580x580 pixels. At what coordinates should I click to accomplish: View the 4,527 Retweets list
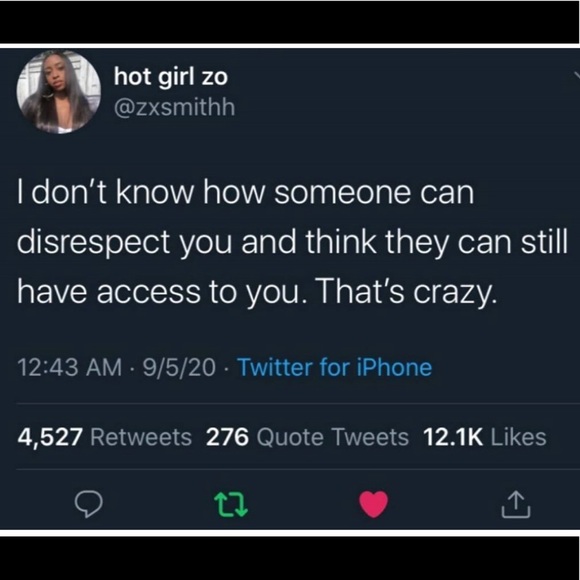[104, 437]
